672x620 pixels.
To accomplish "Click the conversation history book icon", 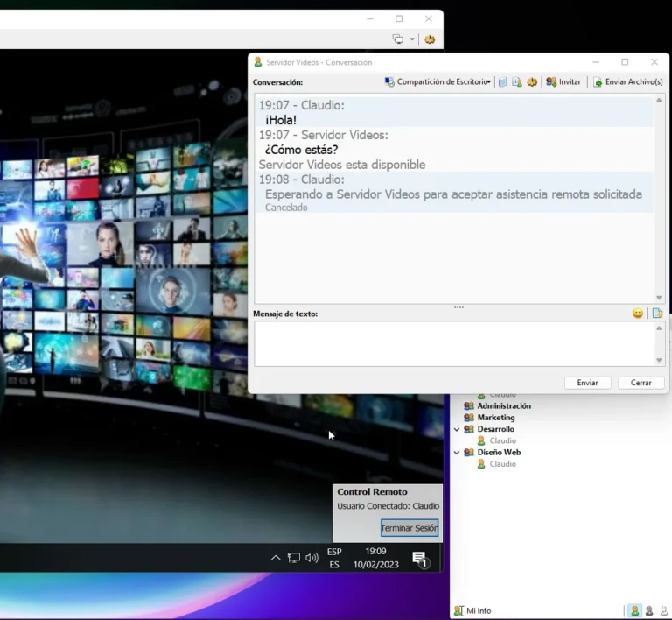I will click(502, 82).
